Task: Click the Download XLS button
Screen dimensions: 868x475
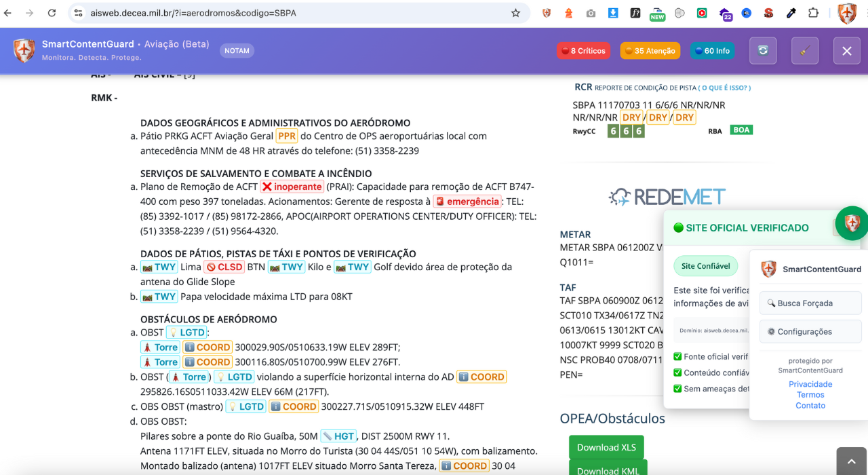Action: pyautogui.click(x=606, y=447)
